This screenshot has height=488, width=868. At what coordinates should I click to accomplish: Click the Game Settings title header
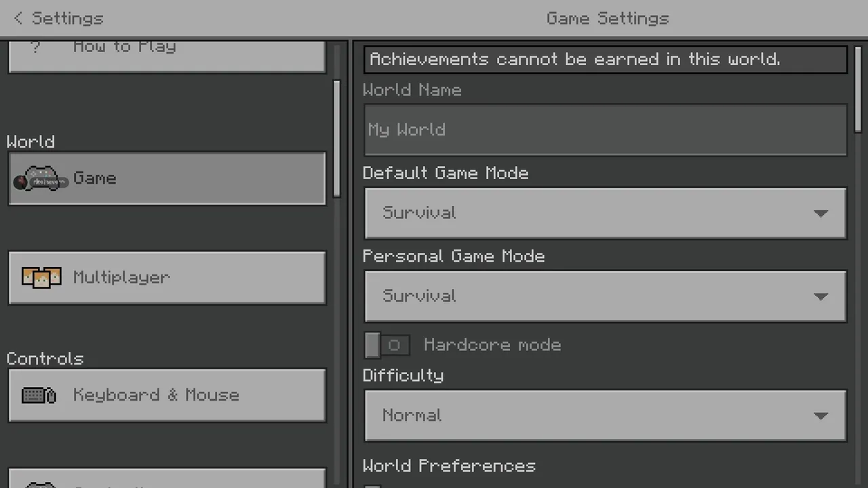point(608,18)
